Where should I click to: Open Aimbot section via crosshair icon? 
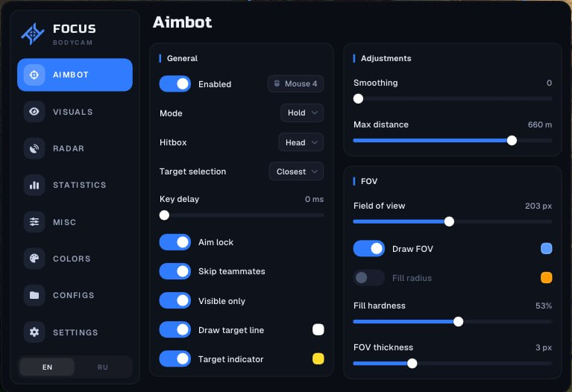(34, 75)
